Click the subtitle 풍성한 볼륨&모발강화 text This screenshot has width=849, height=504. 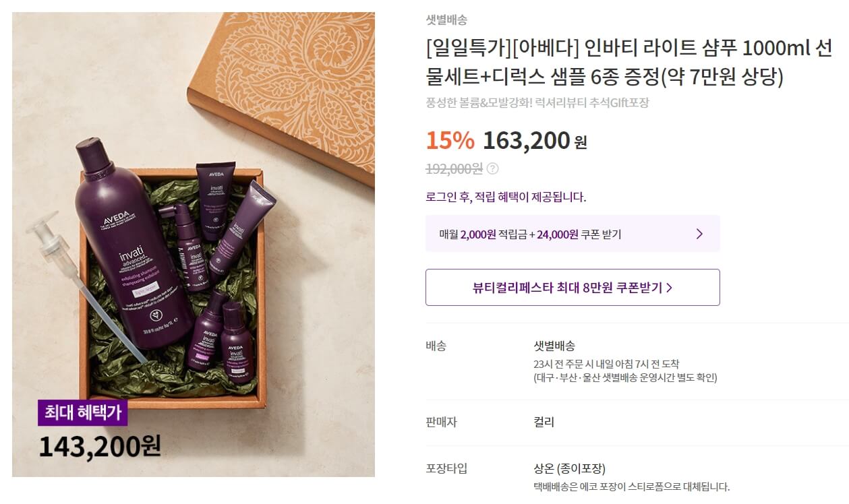[537, 103]
